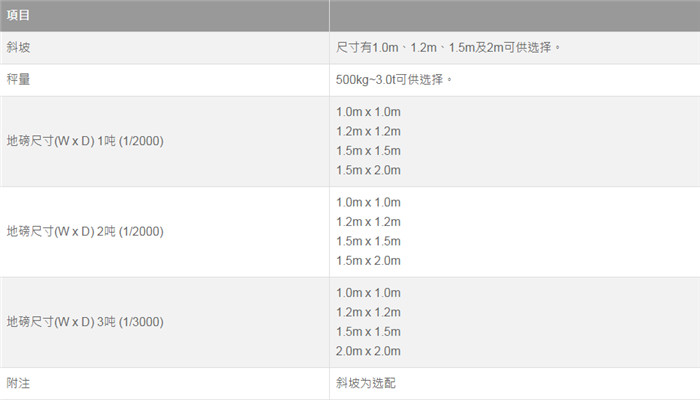
Task: Select the 秤量 row label
Action: (18, 79)
